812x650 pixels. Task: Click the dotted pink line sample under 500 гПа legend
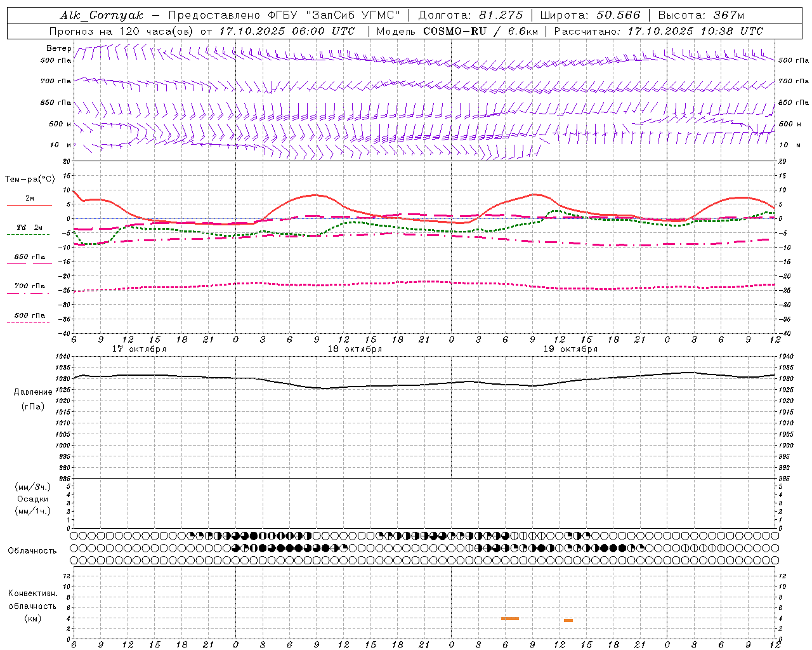(29, 322)
